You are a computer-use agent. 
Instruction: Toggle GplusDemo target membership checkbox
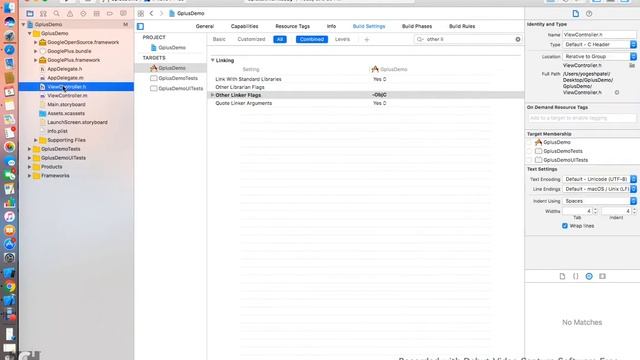530,142
